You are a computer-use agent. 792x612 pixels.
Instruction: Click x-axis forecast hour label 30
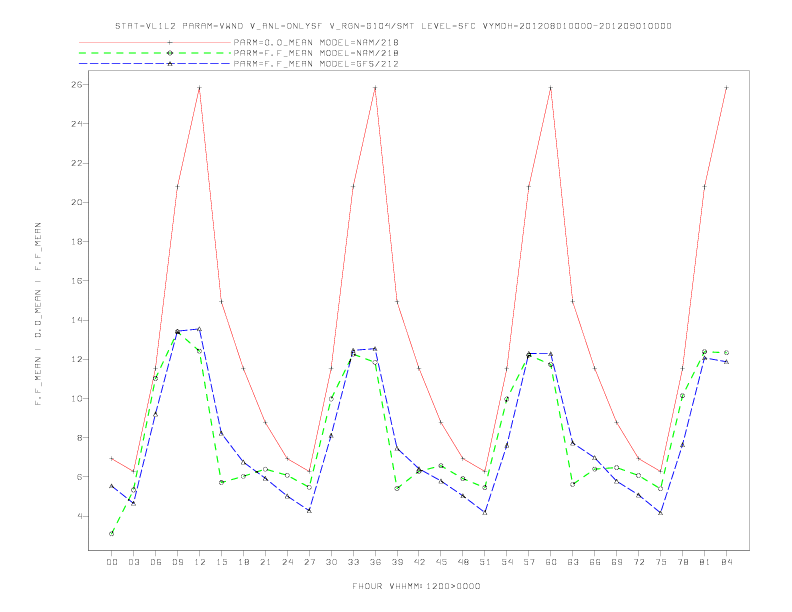pos(331,562)
